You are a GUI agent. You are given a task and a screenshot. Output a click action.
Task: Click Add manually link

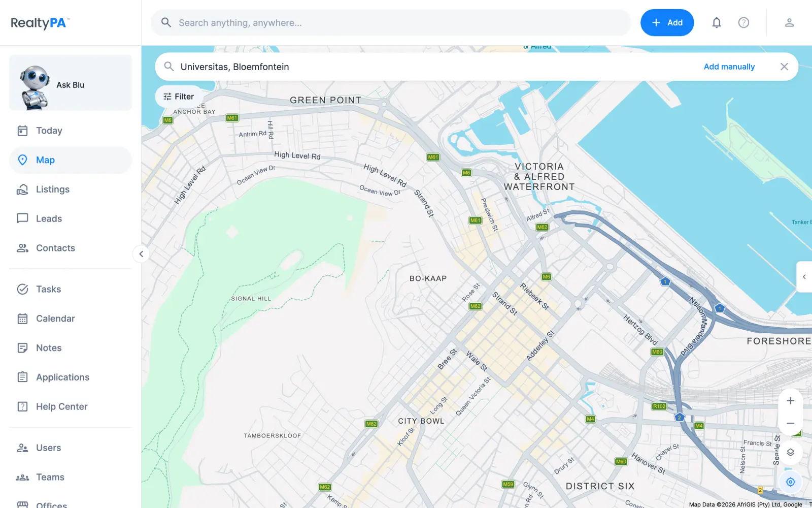[729, 67]
